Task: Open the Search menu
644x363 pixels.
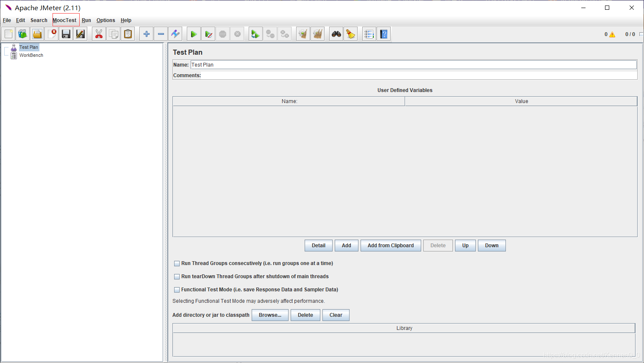Action: point(39,20)
